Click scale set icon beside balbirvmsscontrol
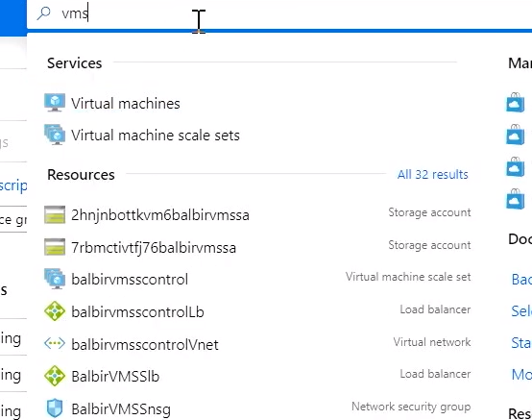This screenshot has width=532, height=420. 55,279
